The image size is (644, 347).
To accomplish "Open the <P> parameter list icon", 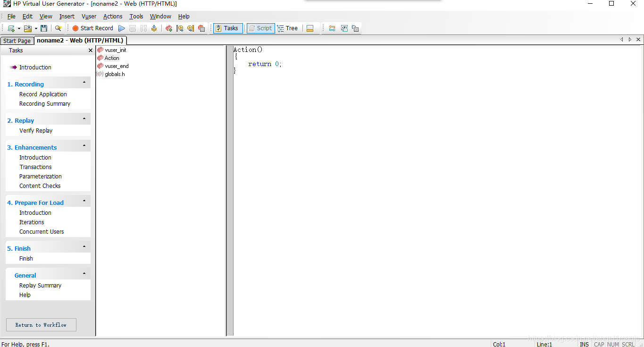I will point(344,28).
